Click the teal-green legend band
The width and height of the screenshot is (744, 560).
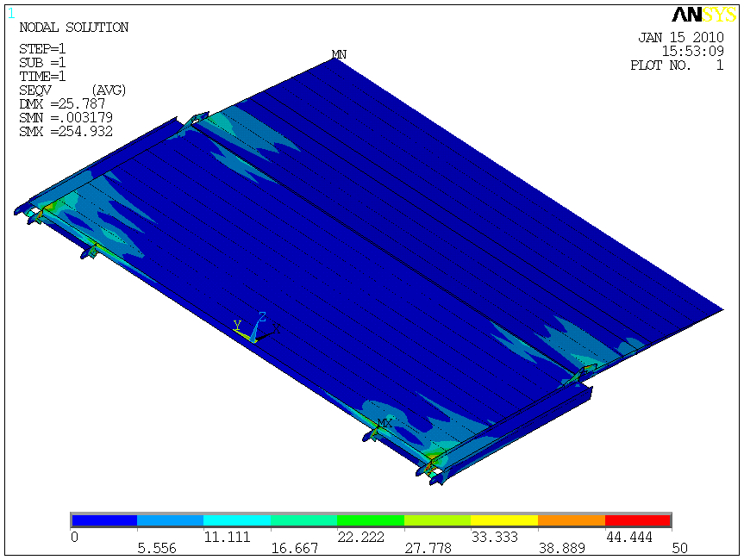(304, 520)
